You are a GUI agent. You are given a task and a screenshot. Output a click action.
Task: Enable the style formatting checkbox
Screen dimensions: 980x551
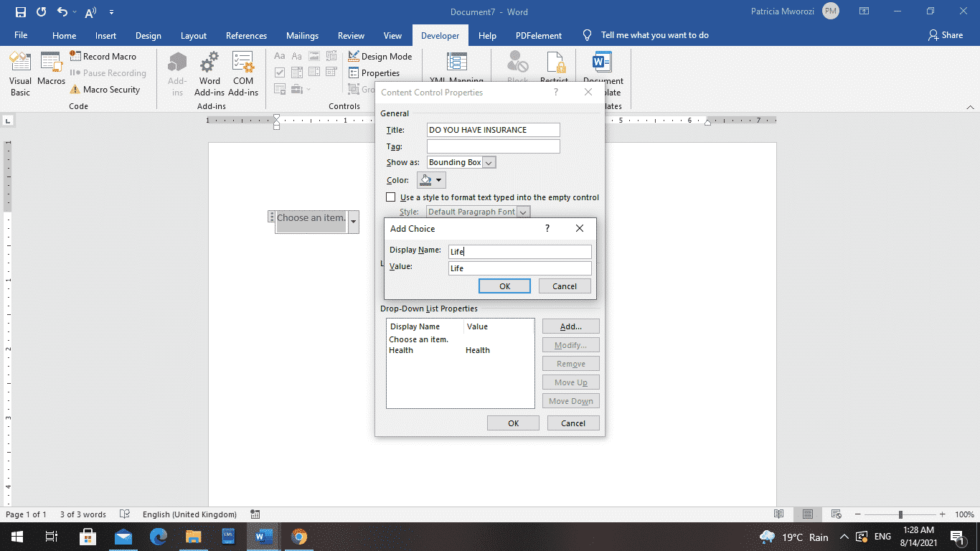click(x=391, y=197)
